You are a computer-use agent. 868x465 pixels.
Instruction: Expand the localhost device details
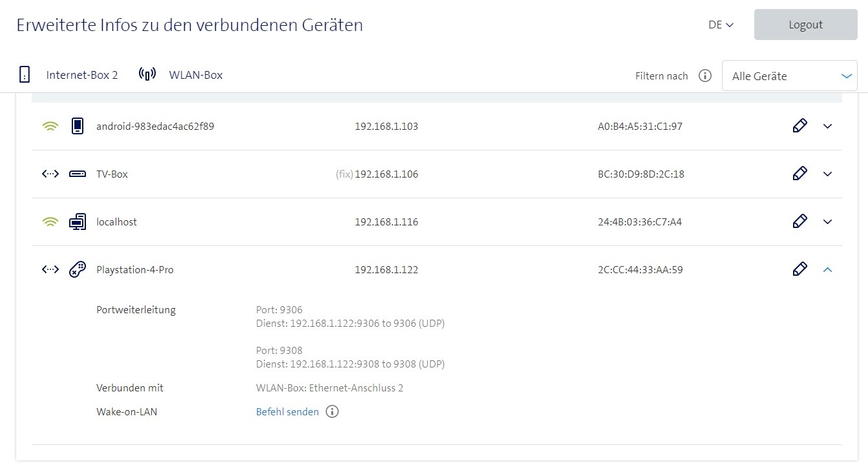(828, 222)
